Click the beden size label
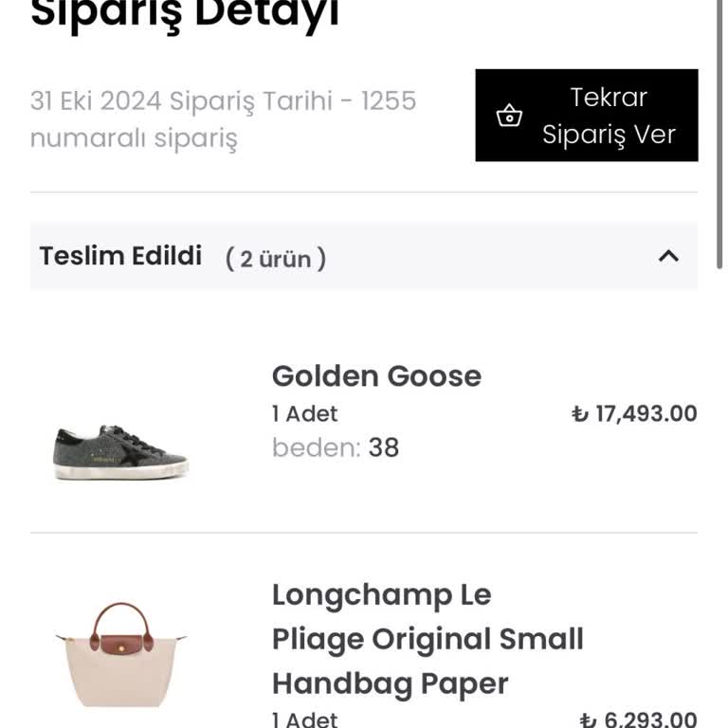This screenshot has height=728, width=728. click(315, 446)
